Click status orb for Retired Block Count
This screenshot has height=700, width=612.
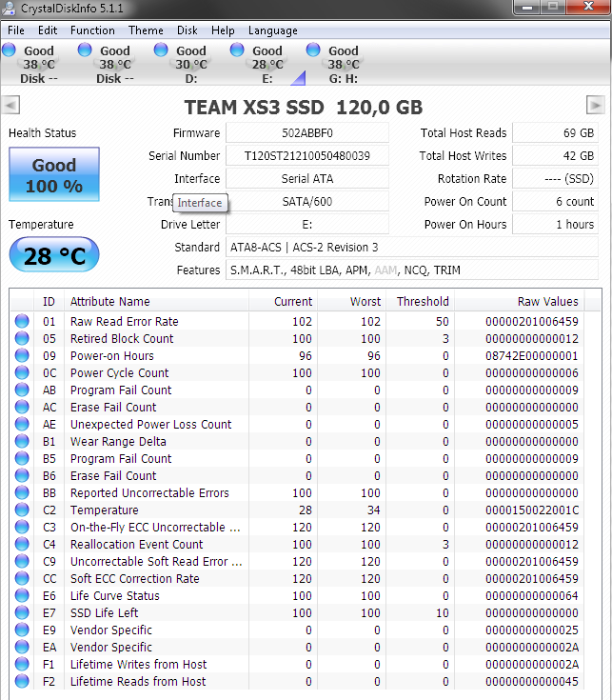pos(22,338)
